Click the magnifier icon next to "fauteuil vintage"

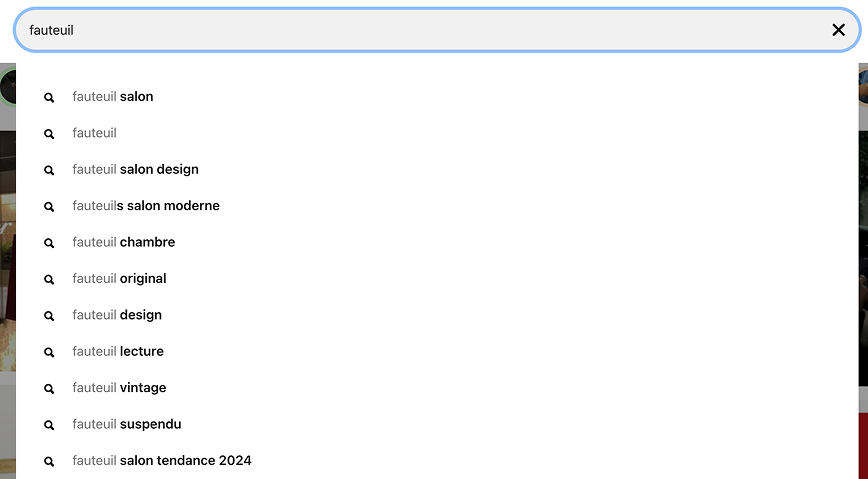point(49,389)
